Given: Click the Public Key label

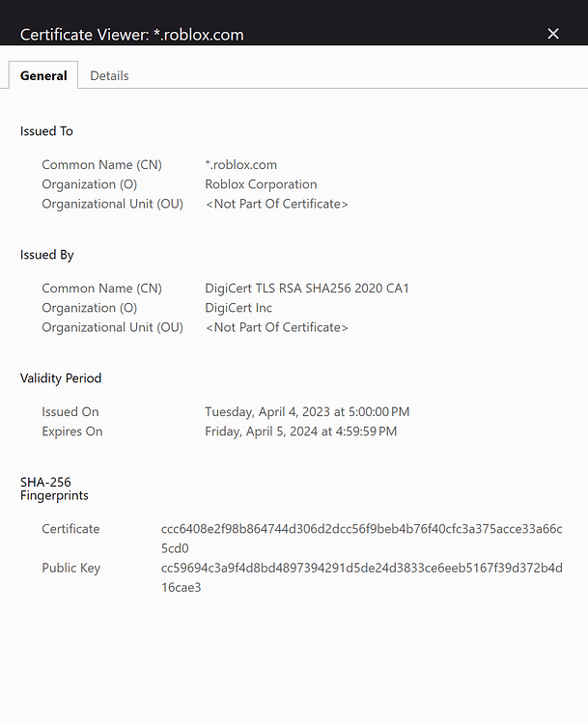Looking at the screenshot, I should pyautogui.click(x=70, y=568).
